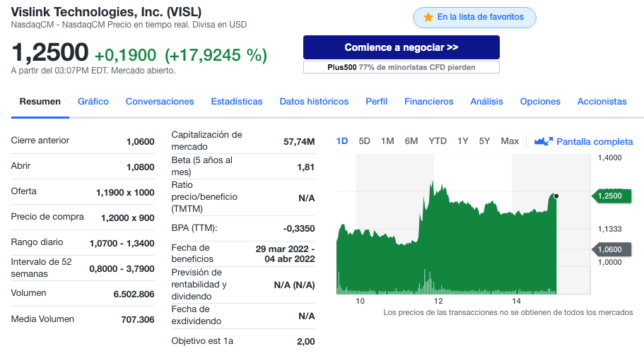Switch to Financieros tab
Screen dimensions: 644x363
pyautogui.click(x=429, y=102)
